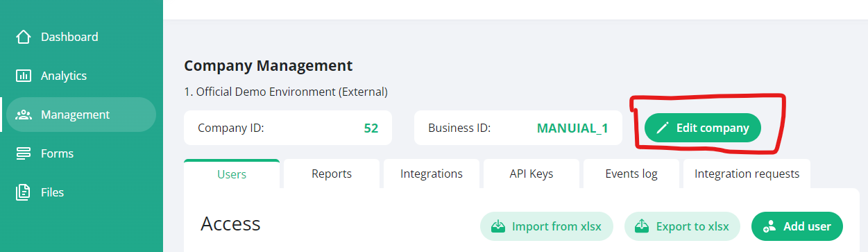Click the person-plus icon in Add user

coord(769,226)
